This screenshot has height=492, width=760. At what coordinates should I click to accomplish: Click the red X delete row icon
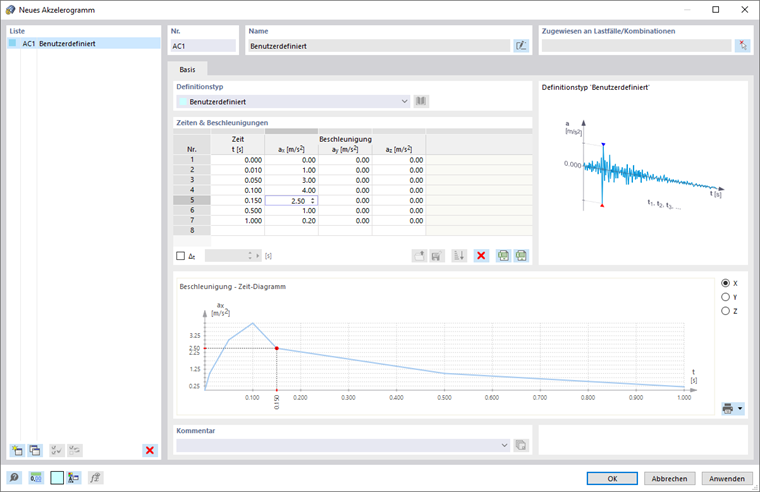pos(481,255)
